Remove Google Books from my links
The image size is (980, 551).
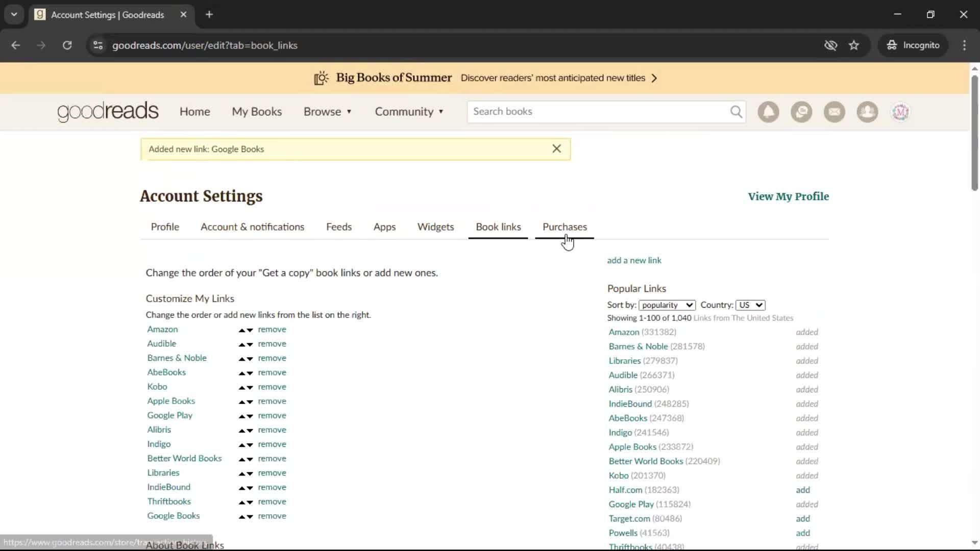272,516
